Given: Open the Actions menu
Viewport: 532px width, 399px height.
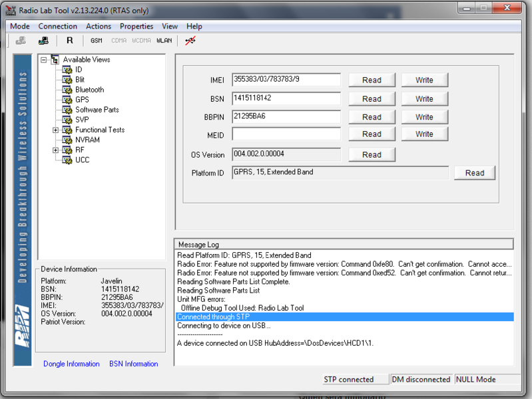Looking at the screenshot, I should click(x=99, y=26).
